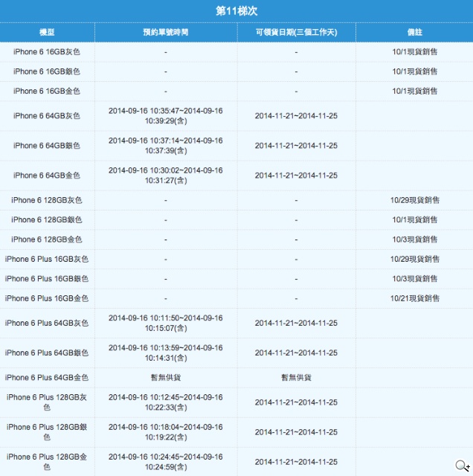The width and height of the screenshot is (473, 476).
Task: Click the pickup date for iPhone 6 Plus 128GB灰色
Action: point(296,402)
